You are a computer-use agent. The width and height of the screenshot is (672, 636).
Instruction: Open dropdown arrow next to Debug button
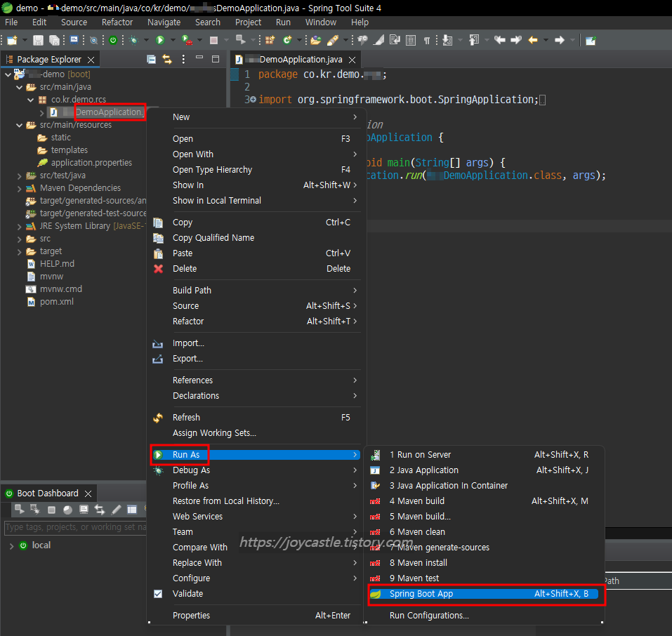pos(146,40)
